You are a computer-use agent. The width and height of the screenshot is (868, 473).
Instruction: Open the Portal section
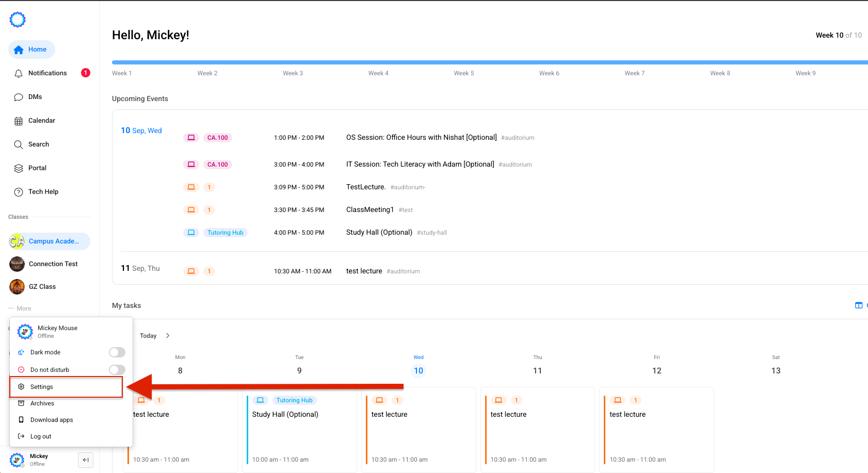(37, 168)
